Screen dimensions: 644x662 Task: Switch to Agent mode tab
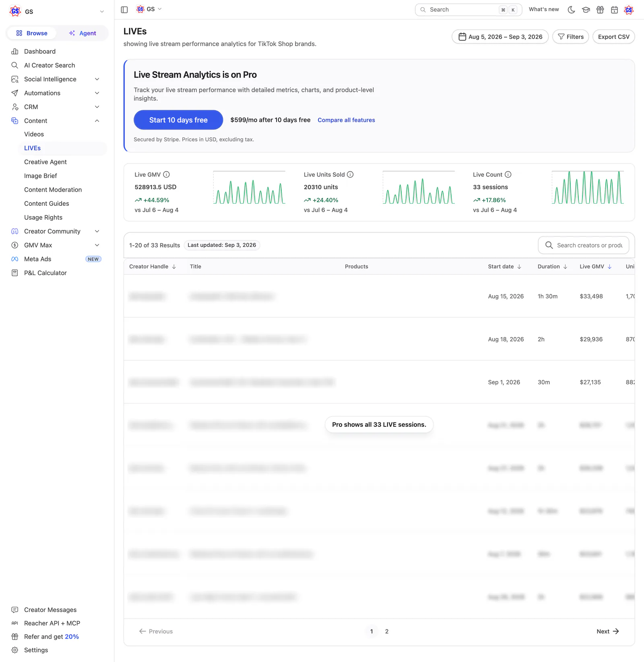coord(83,33)
